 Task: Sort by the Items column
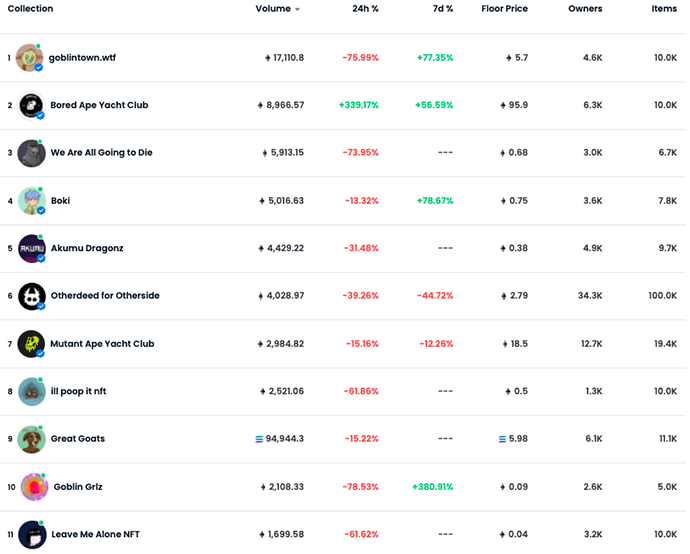664,8
